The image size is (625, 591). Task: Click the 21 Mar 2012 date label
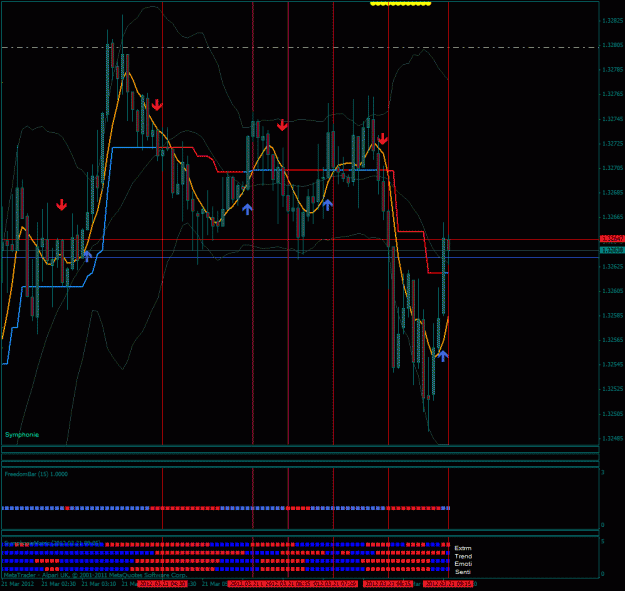point(18,584)
